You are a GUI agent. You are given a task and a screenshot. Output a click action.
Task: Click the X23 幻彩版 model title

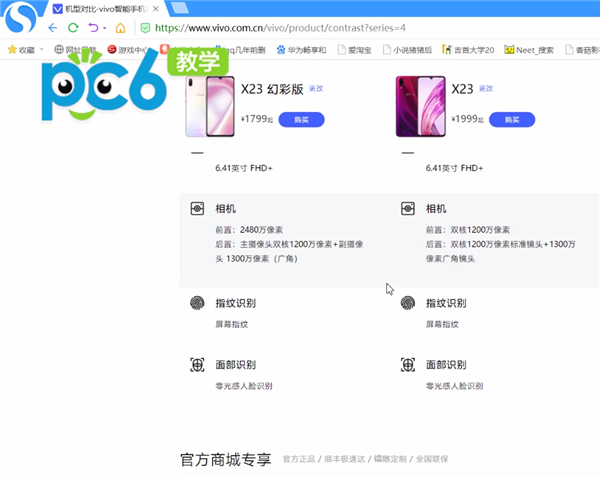pyautogui.click(x=272, y=89)
